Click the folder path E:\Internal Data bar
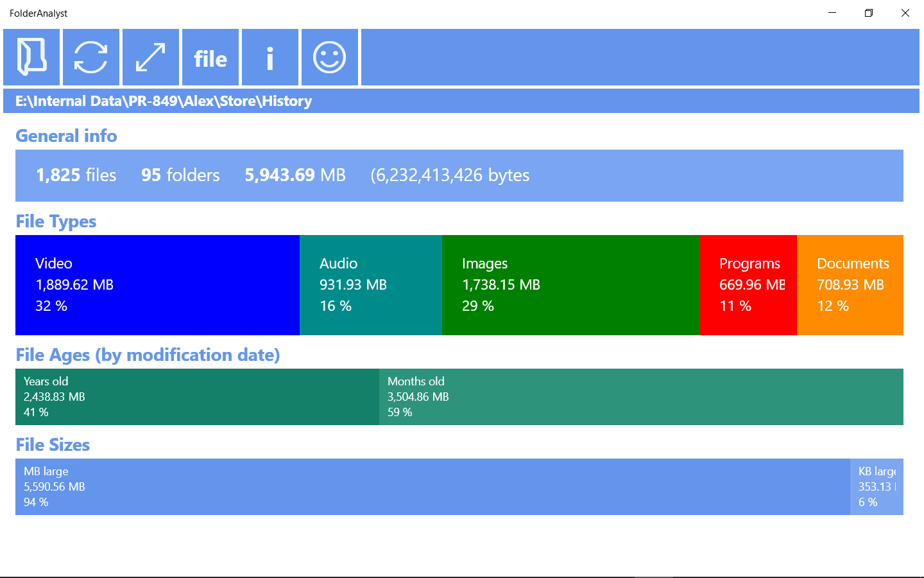The image size is (924, 578). 461,101
